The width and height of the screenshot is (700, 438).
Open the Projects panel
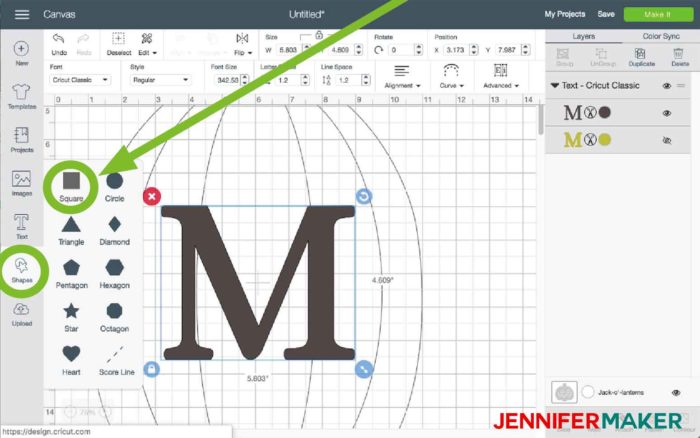coord(21,140)
